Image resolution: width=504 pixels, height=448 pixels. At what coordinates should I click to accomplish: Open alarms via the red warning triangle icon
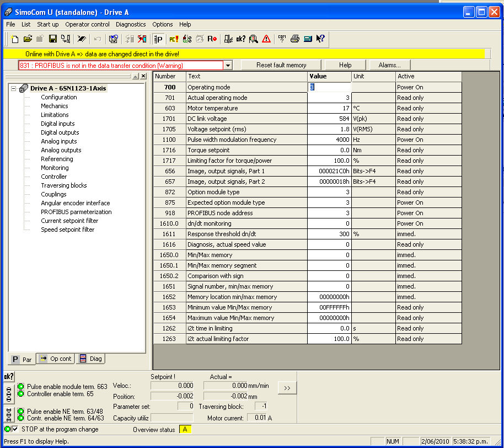coord(266,39)
